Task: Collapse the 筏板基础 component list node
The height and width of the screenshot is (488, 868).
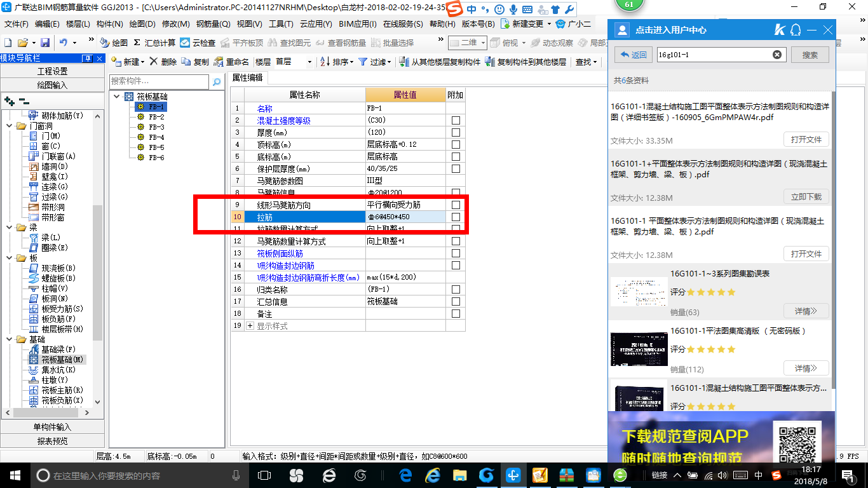Action: pyautogui.click(x=117, y=97)
